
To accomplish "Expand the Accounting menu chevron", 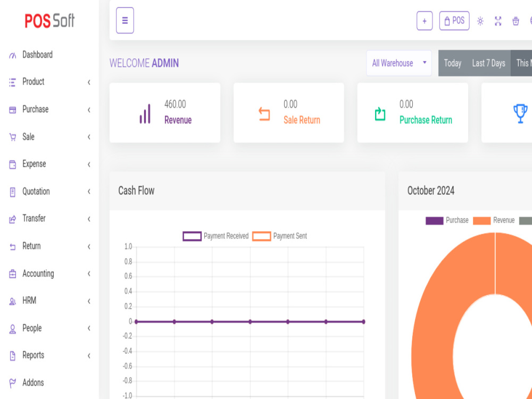I will coord(89,274).
